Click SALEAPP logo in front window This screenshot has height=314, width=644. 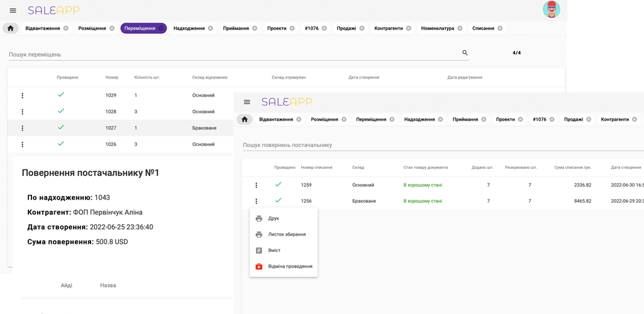pos(287,102)
